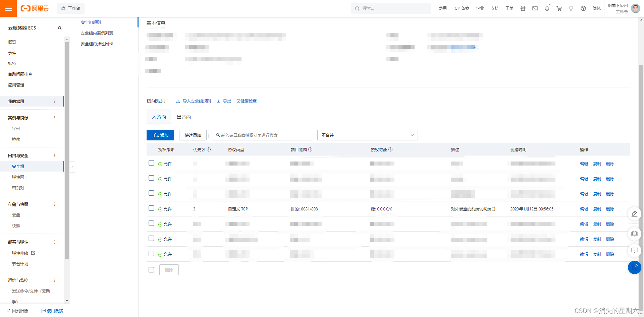The image size is (644, 317).
Task: Select 安全组内弹性网卡 in the sub-navigation
Action: coord(97,44)
